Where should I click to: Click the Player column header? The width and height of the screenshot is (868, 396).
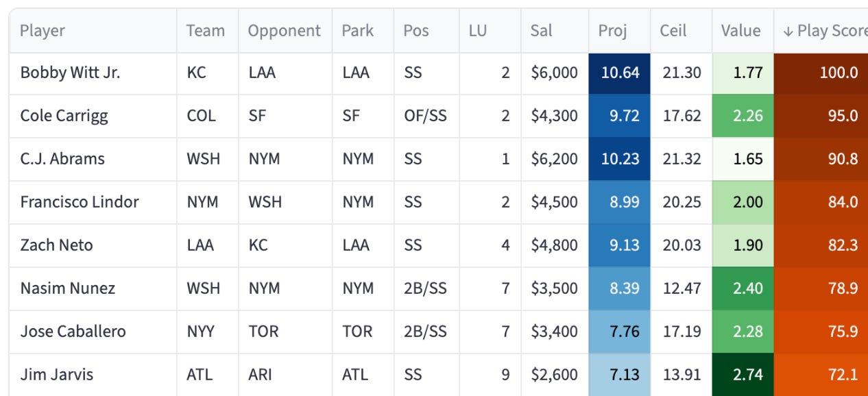pyautogui.click(x=43, y=31)
